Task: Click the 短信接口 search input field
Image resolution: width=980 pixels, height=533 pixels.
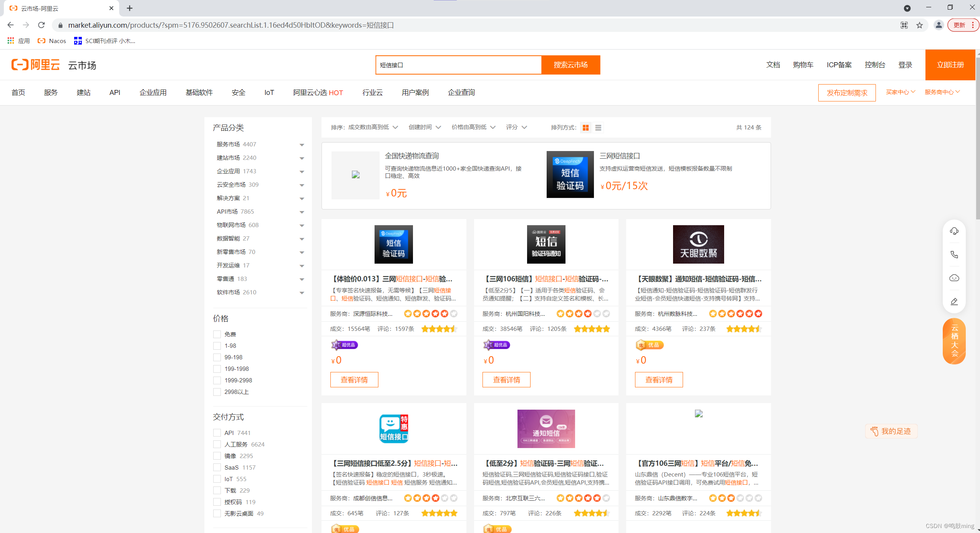Action: click(459, 65)
